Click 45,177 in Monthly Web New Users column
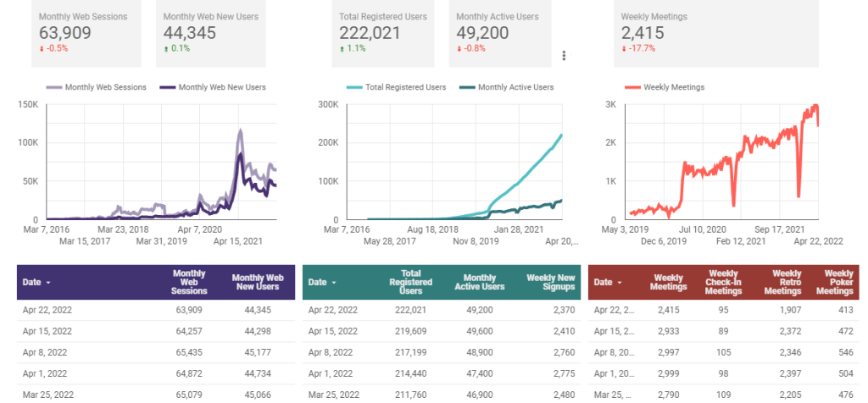The image size is (868, 403). pos(258,353)
